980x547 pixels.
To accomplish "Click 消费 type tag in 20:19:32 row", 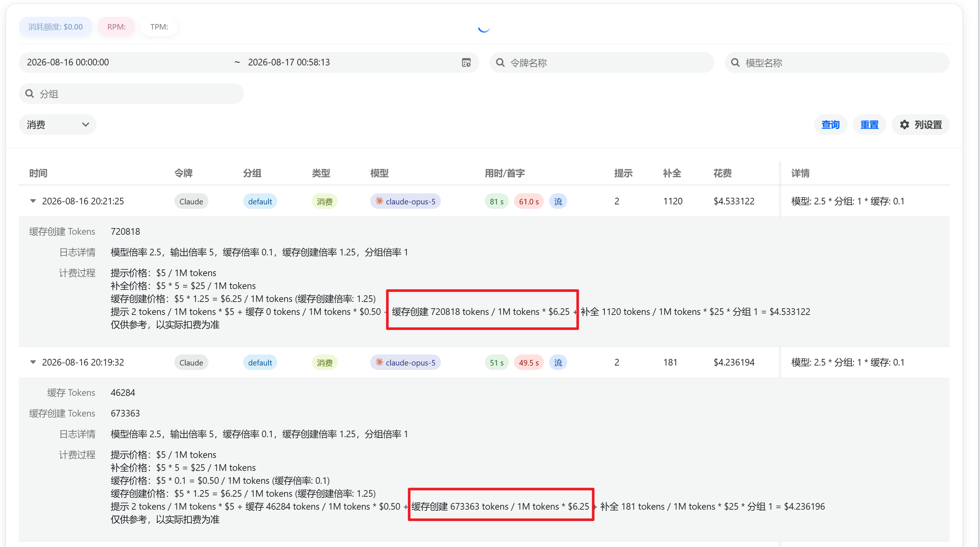I will coord(324,363).
